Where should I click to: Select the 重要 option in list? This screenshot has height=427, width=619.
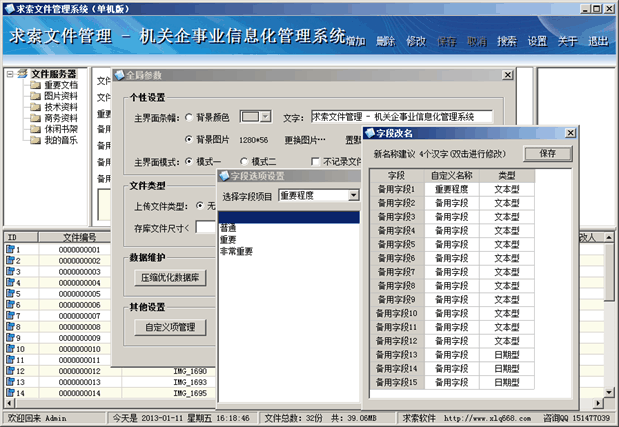228,240
